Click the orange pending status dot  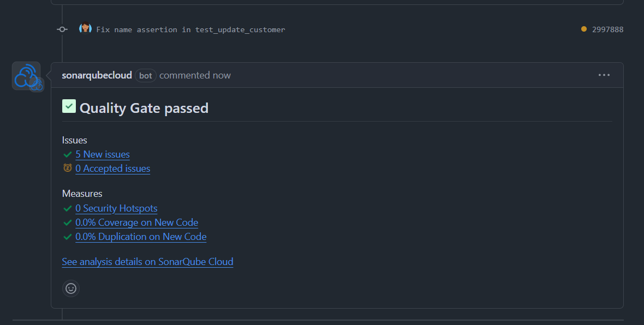pyautogui.click(x=583, y=29)
